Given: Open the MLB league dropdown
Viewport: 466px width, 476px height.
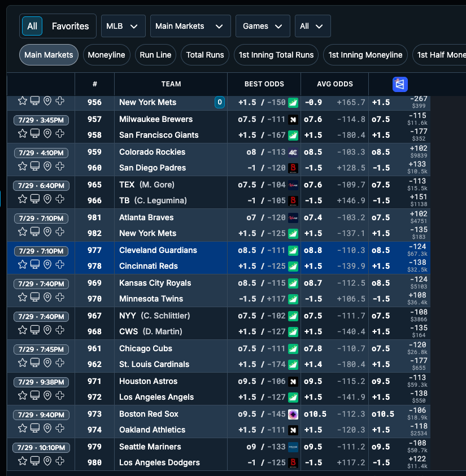Looking at the screenshot, I should (123, 26).
